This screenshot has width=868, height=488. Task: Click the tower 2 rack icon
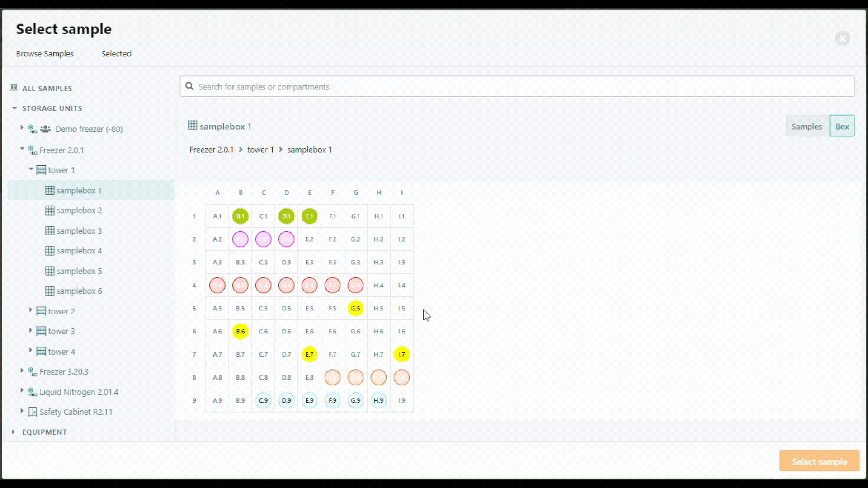click(x=41, y=311)
